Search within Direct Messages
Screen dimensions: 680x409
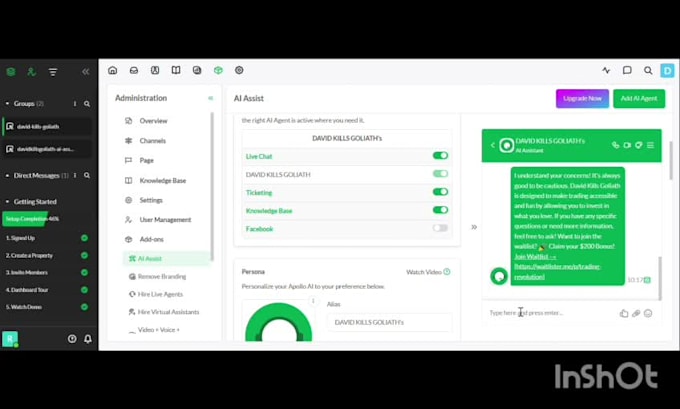(87, 176)
